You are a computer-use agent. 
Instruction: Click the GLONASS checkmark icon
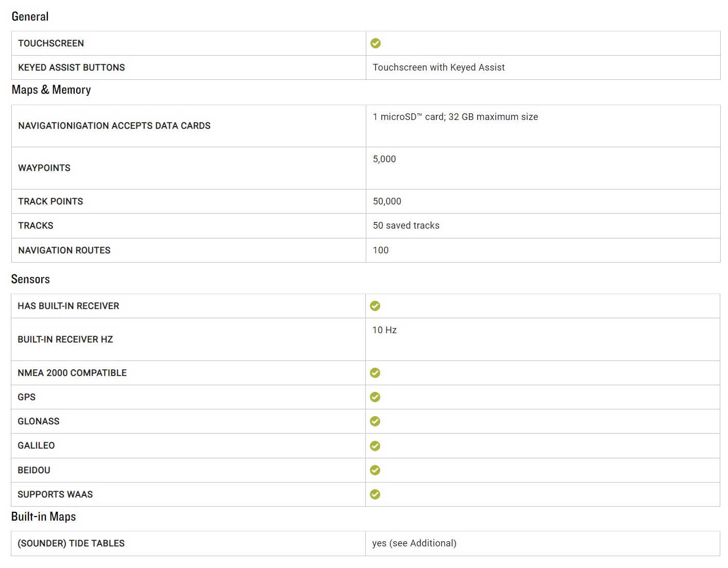click(x=375, y=421)
